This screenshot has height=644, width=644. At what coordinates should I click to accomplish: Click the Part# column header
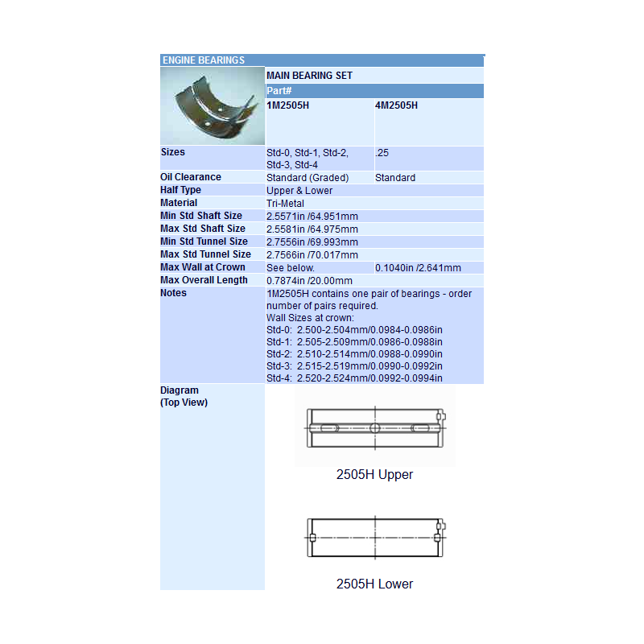pos(278,91)
